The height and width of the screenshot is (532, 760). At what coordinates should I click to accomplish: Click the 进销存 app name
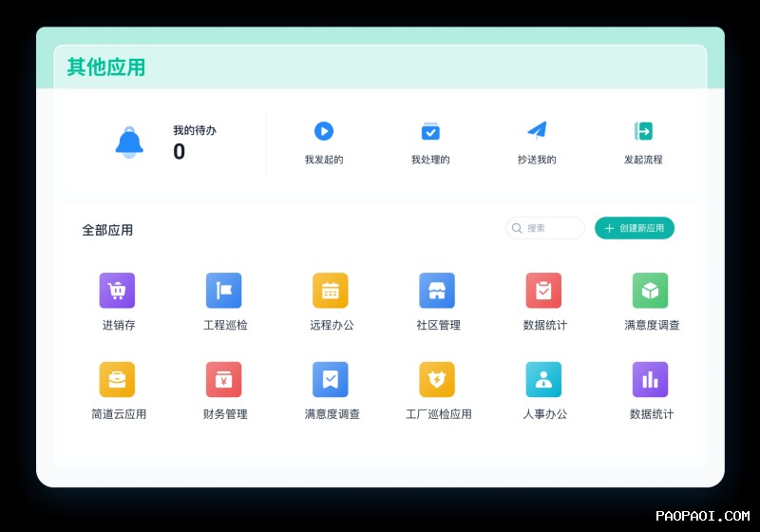click(x=119, y=325)
